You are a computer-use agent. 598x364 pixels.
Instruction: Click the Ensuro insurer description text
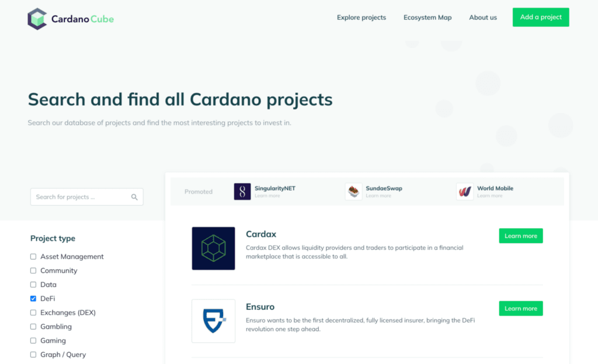pos(360,325)
